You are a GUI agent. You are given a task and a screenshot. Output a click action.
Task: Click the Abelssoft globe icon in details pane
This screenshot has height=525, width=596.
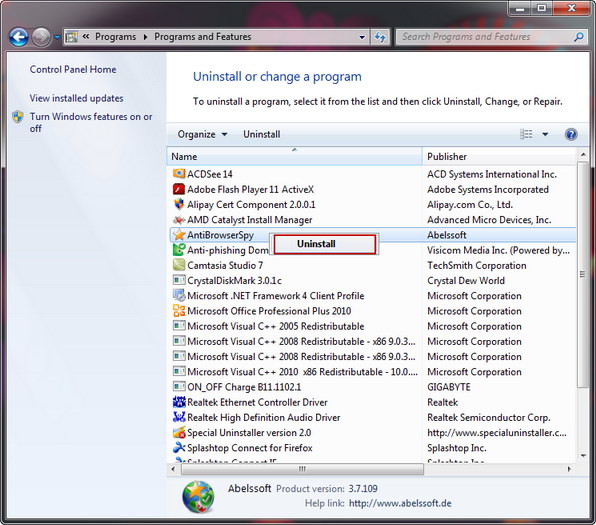click(x=198, y=497)
